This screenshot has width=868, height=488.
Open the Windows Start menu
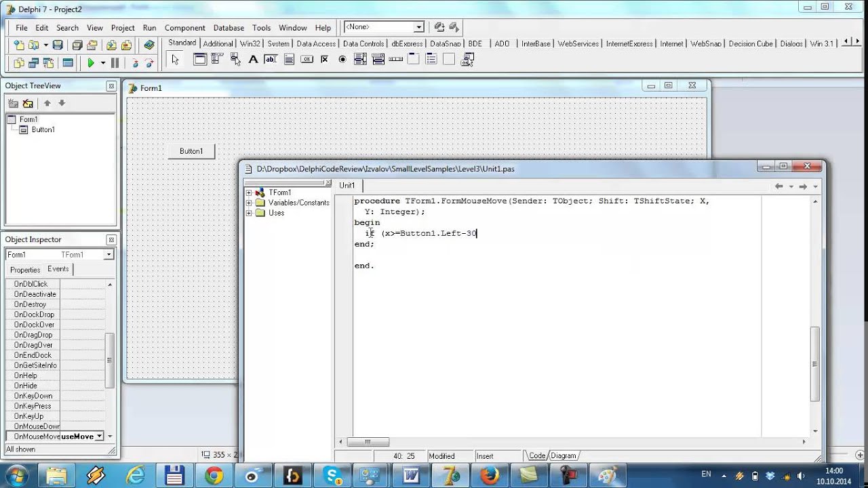(x=16, y=474)
